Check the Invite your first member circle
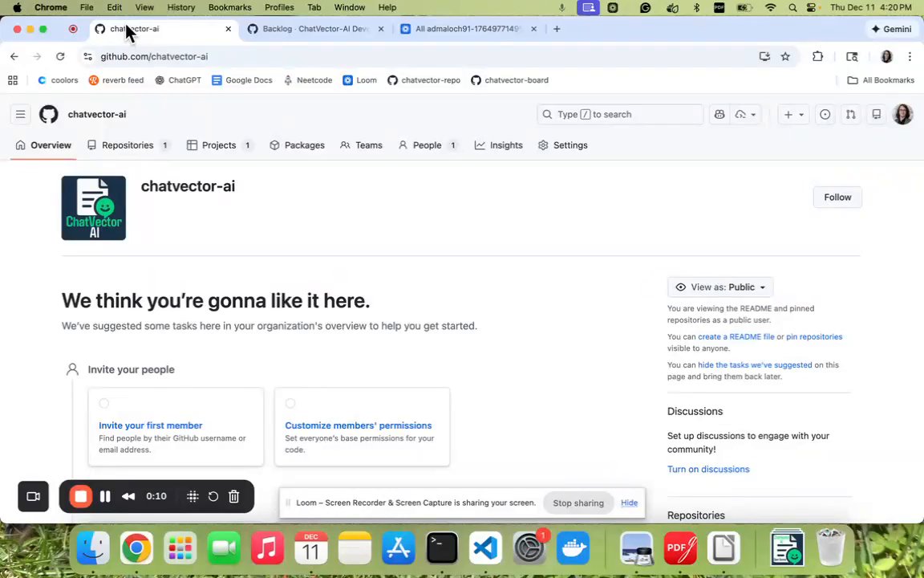The image size is (924, 578). click(104, 404)
